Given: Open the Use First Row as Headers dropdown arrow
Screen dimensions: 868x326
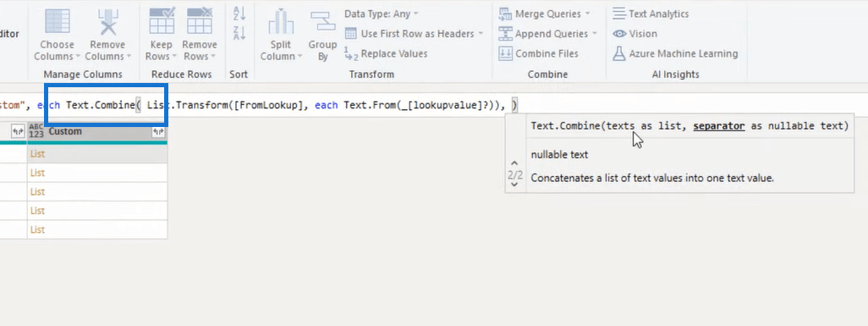Looking at the screenshot, I should (481, 34).
